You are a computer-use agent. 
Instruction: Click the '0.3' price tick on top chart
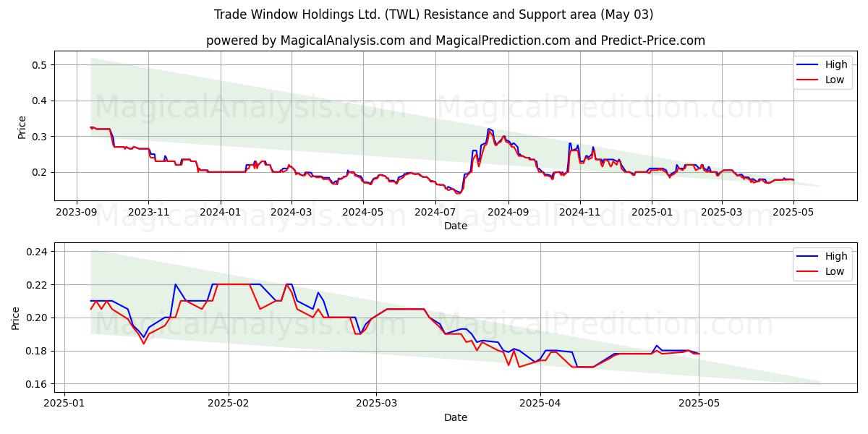coord(40,137)
